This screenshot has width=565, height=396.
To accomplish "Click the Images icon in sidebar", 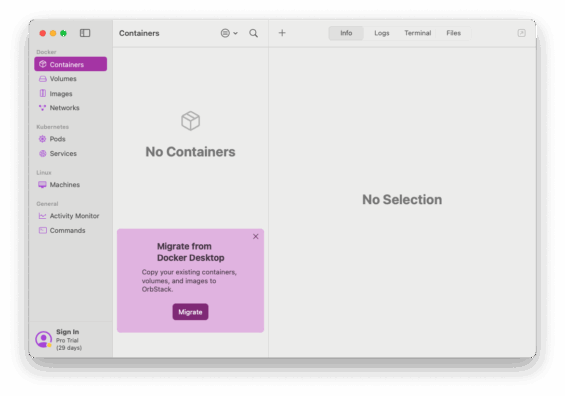I will tap(43, 93).
